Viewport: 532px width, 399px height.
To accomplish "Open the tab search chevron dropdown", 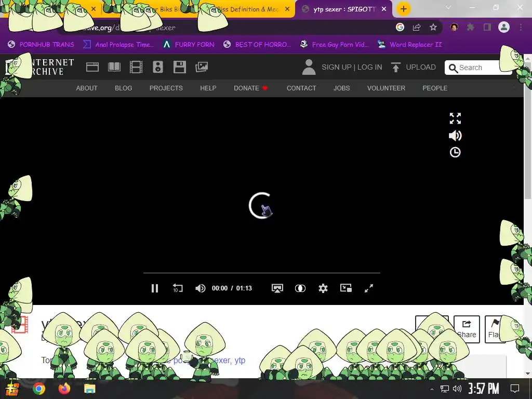I will 448,7.
